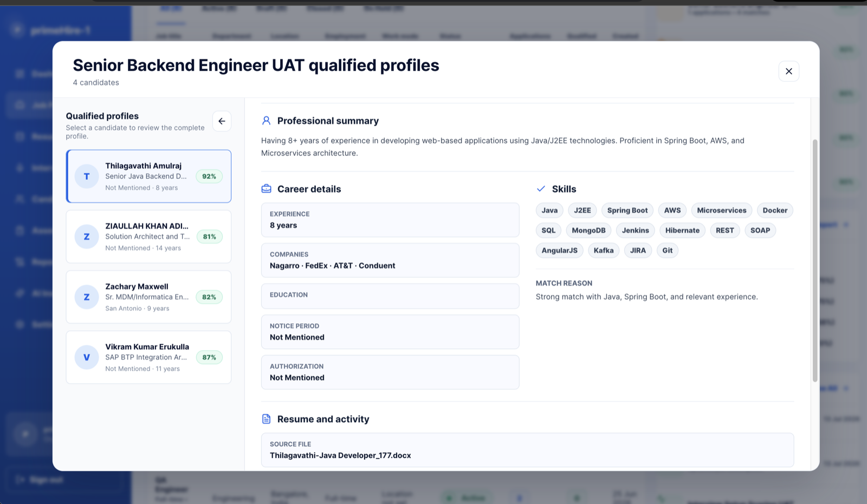Click the Docker skill tag
The height and width of the screenshot is (504, 867).
[x=775, y=211]
